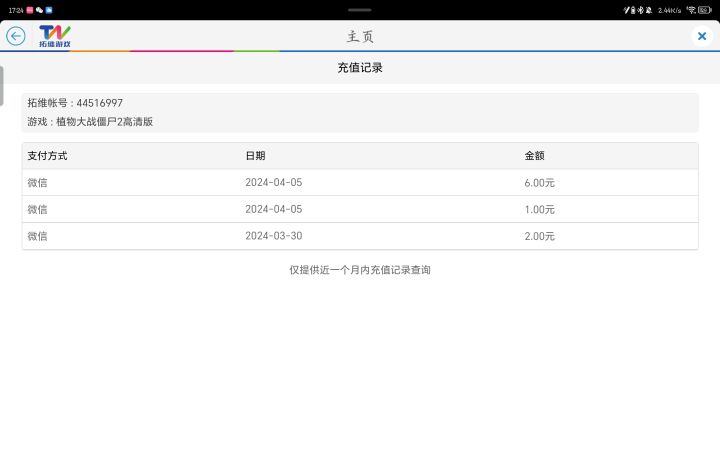The width and height of the screenshot is (720, 450).
Task: Click the 主页 title text
Action: click(360, 36)
